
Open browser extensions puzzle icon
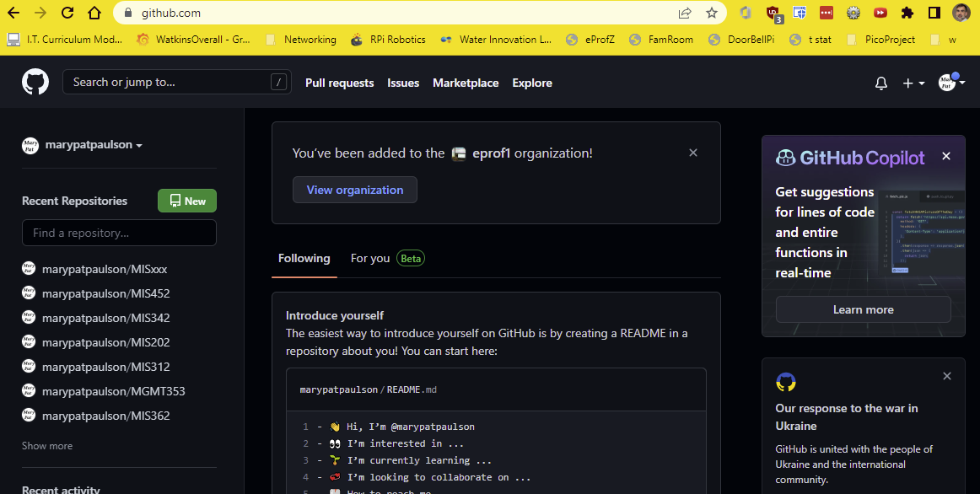click(x=907, y=13)
